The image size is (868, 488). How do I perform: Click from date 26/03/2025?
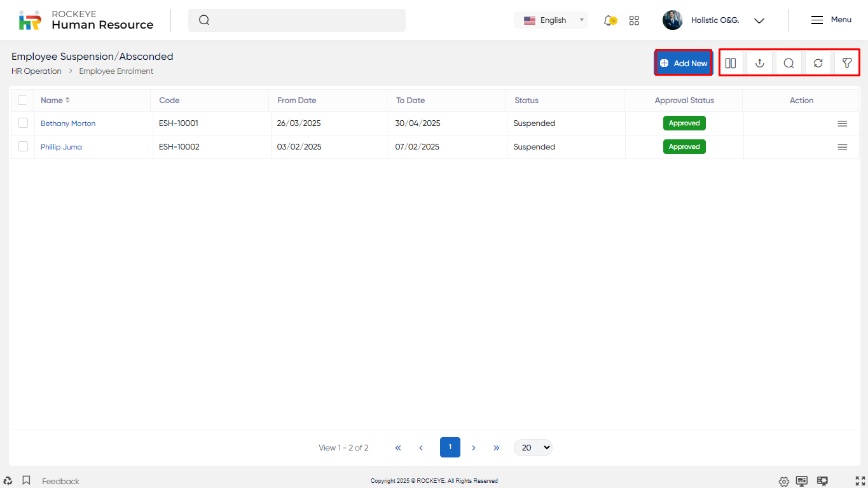click(299, 123)
